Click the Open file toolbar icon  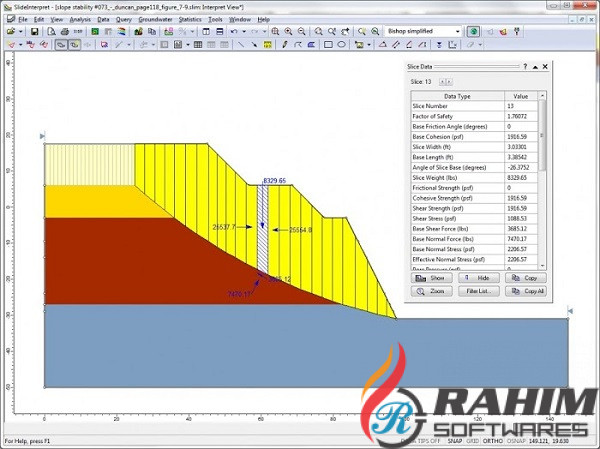tap(11, 32)
